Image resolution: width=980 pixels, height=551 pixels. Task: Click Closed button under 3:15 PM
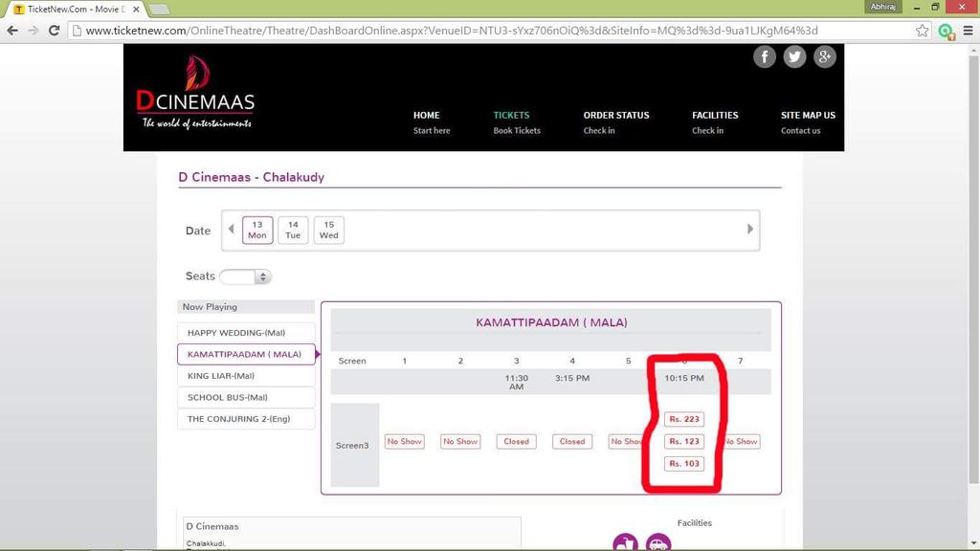pos(572,442)
